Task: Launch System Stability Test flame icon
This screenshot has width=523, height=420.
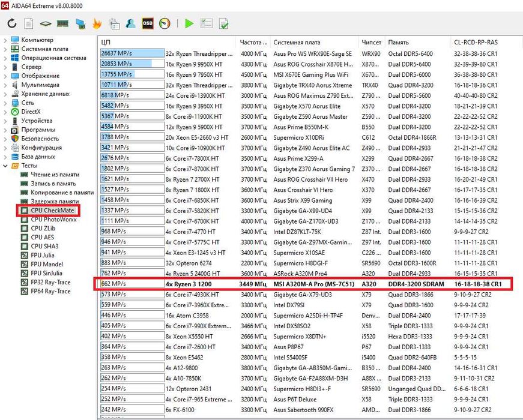Action: pyautogui.click(x=97, y=23)
